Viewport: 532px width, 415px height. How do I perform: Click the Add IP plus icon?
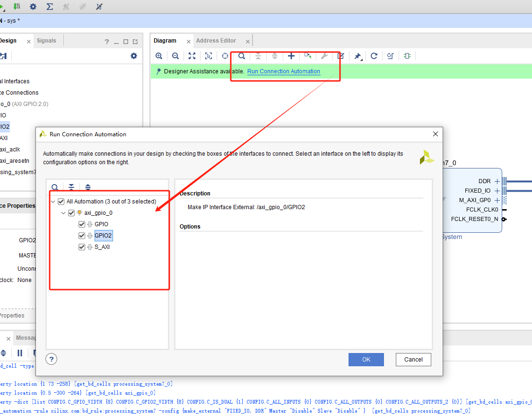291,56
